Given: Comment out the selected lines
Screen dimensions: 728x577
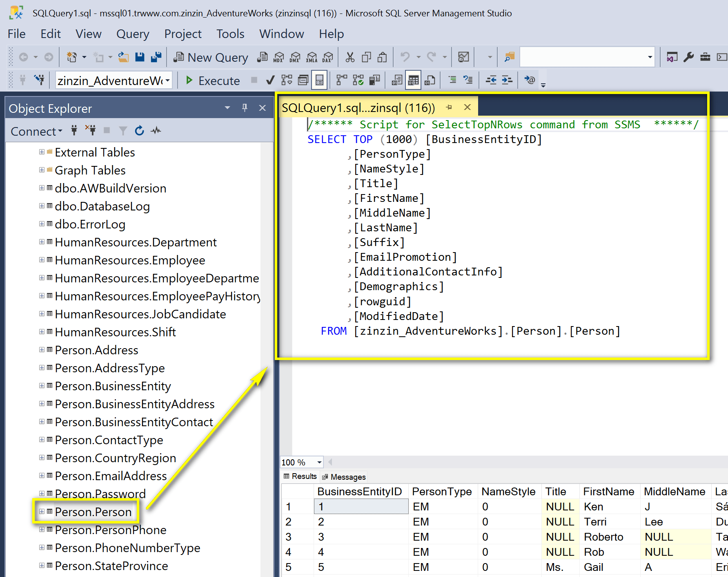Looking at the screenshot, I should [x=452, y=80].
